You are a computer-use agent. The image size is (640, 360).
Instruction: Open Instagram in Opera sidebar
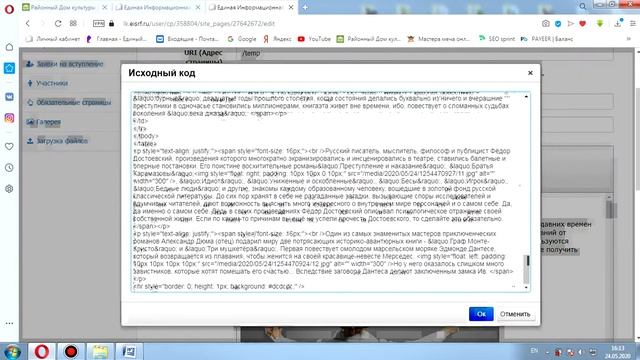click(x=9, y=118)
